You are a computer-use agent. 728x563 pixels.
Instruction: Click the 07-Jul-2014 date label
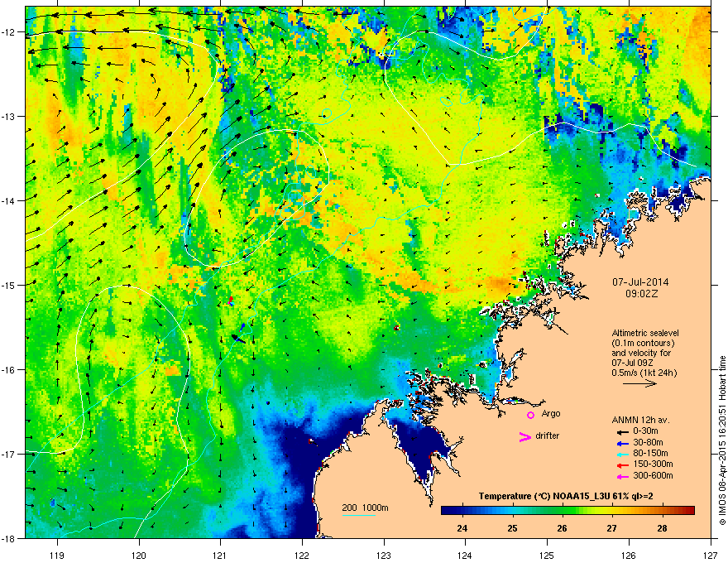coord(640,282)
